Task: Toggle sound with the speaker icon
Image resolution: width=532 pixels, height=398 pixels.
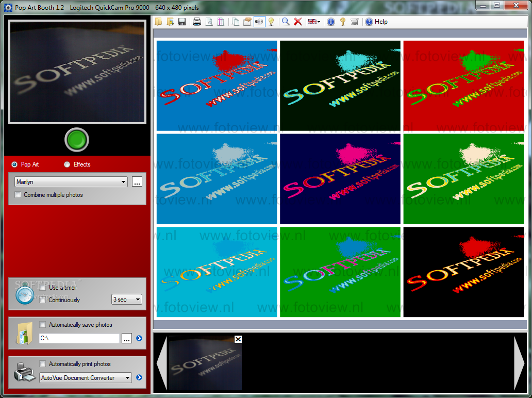Action: click(x=259, y=22)
